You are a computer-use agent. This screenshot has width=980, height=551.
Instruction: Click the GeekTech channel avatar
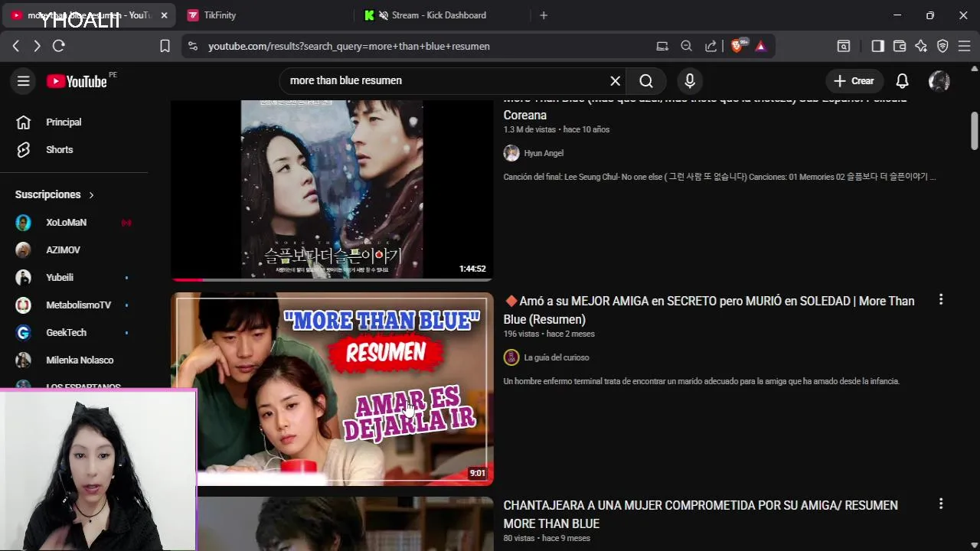(x=24, y=333)
